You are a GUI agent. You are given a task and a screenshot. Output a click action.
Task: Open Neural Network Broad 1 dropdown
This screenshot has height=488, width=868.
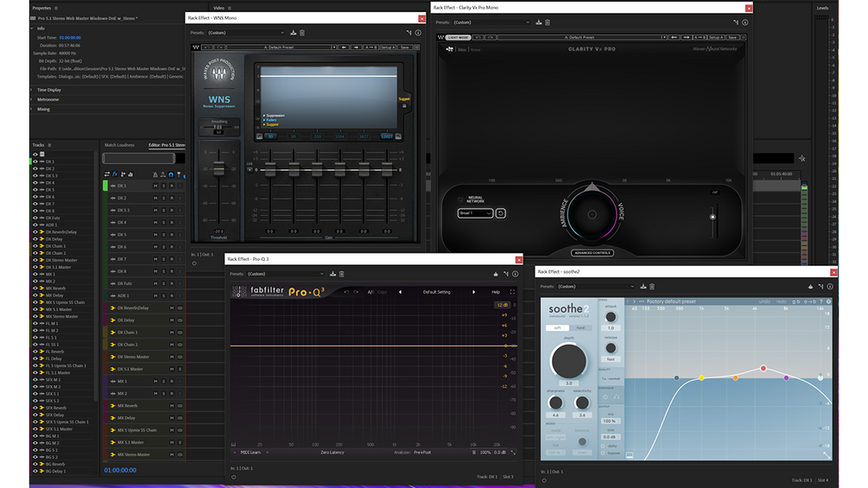coord(475,213)
